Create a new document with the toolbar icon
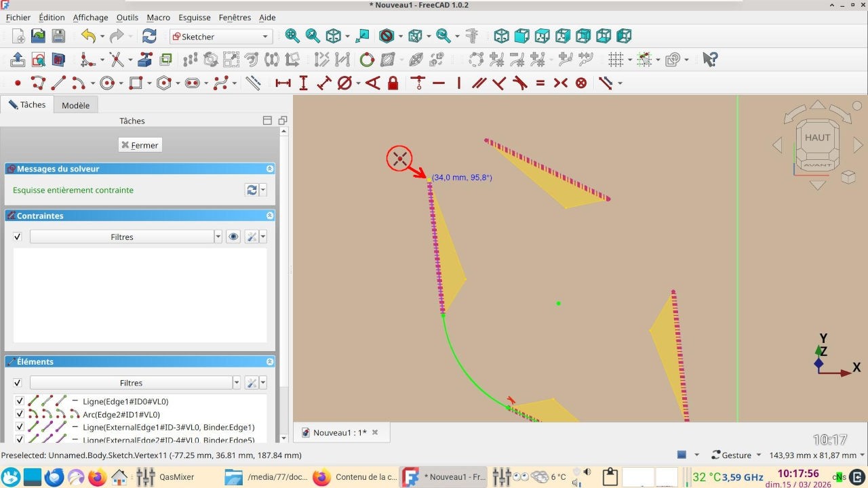 [x=18, y=36]
